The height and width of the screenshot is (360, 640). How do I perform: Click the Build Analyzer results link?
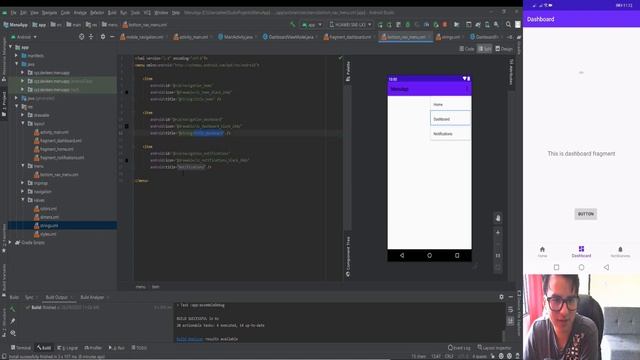pyautogui.click(x=189, y=339)
